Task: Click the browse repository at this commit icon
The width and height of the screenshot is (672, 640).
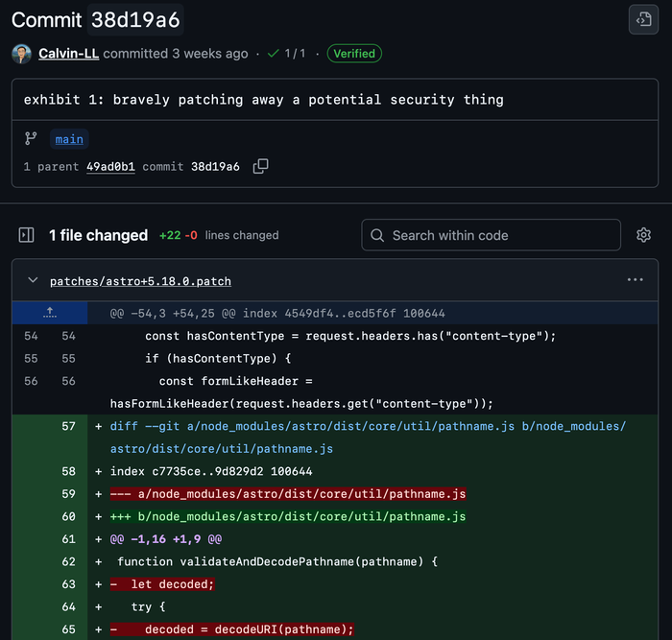Action: tap(643, 19)
